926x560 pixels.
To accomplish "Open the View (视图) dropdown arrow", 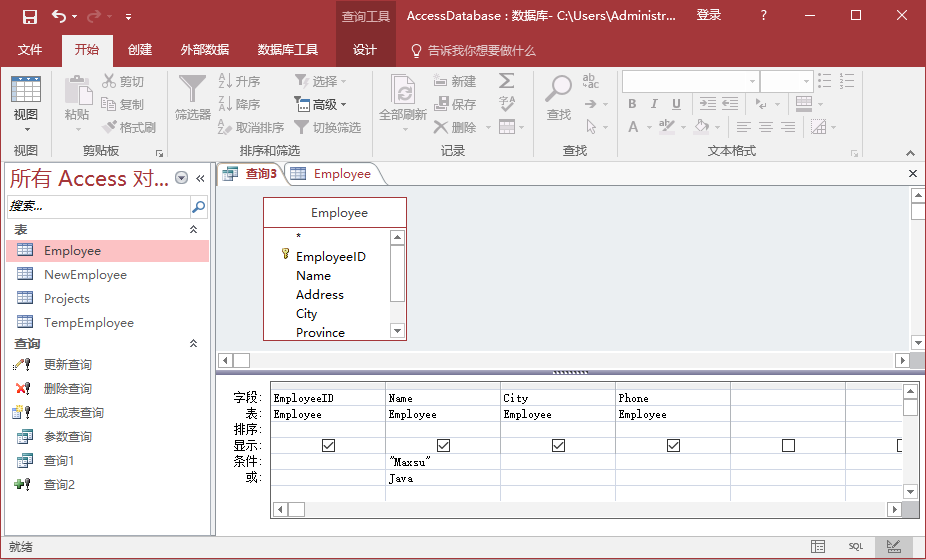I will pyautogui.click(x=26, y=129).
